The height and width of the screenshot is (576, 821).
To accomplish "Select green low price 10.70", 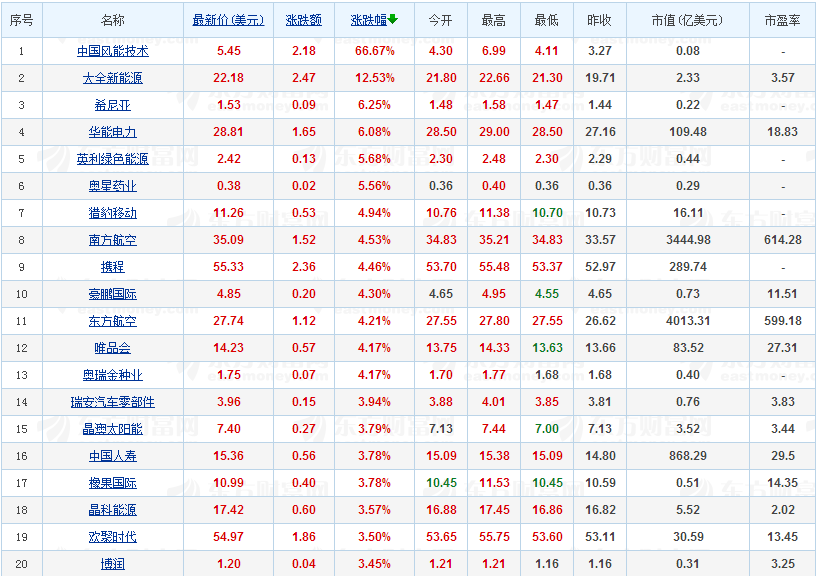I will point(547,213).
